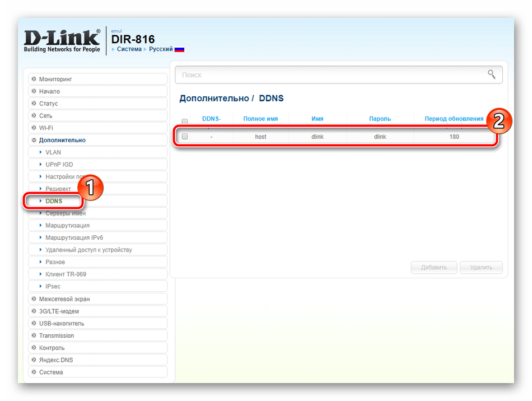Open the Маршрутизация submenu item
Viewport: 532px width, 401px height.
coord(97,225)
